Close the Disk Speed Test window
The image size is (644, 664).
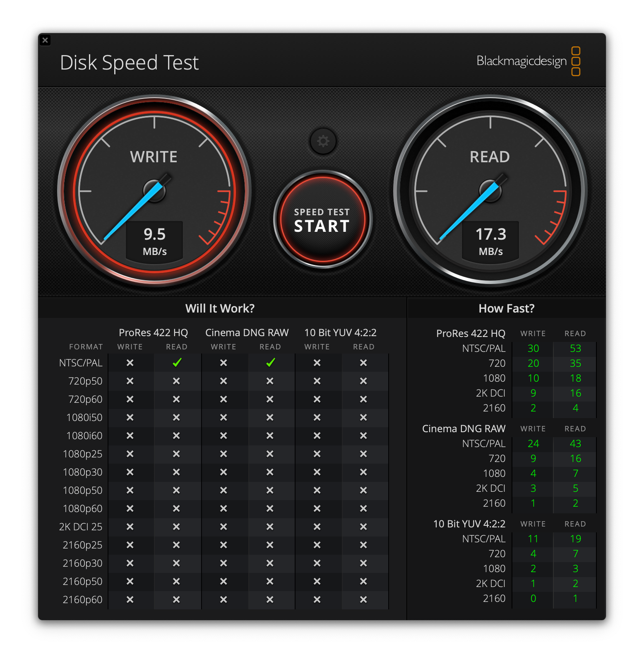45,40
